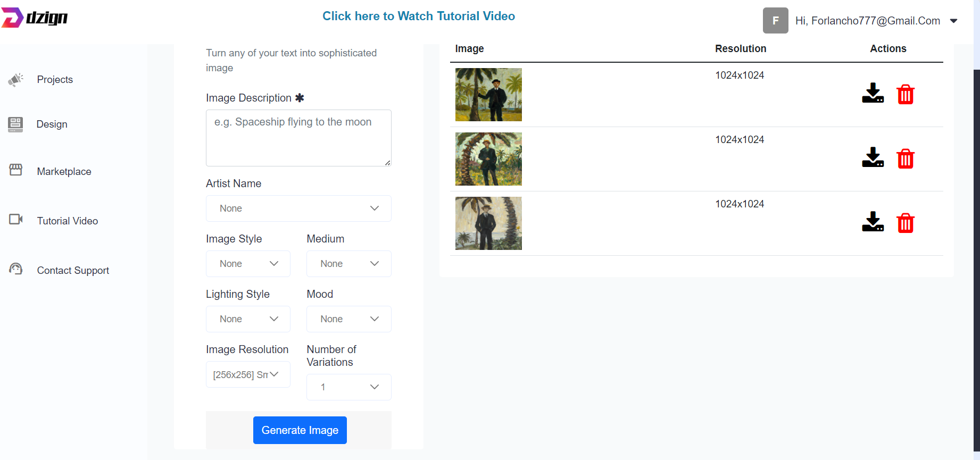Download the second generated image
The image size is (980, 460).
(873, 157)
